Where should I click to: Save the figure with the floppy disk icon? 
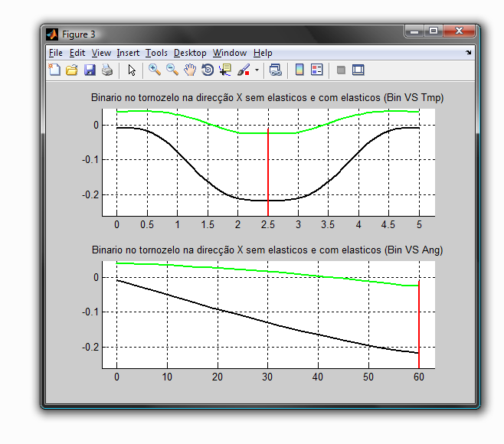[x=90, y=70]
